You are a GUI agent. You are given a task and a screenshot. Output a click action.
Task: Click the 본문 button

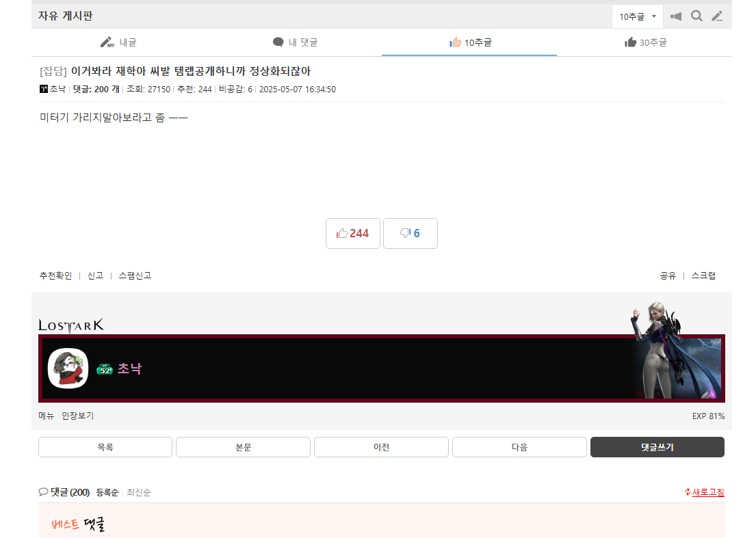243,447
